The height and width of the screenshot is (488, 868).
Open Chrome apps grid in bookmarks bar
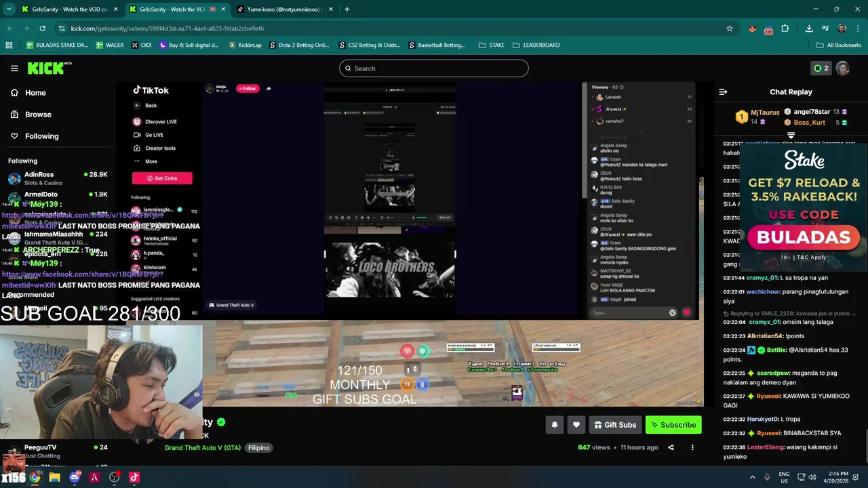pyautogui.click(x=9, y=45)
